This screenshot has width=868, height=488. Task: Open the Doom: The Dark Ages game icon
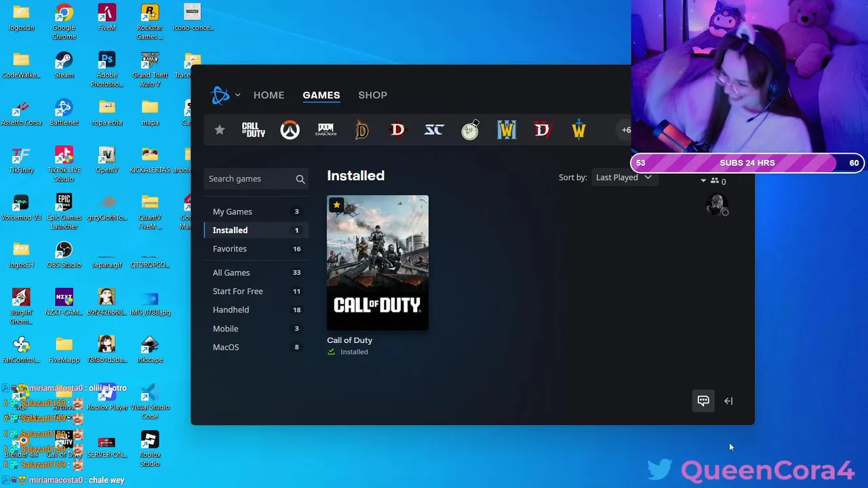click(325, 130)
